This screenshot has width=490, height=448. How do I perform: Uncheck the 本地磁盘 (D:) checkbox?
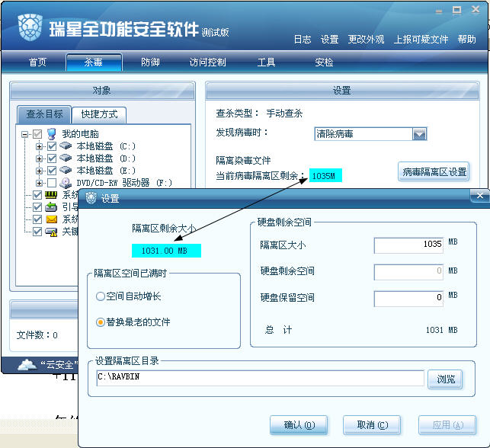tap(52, 158)
